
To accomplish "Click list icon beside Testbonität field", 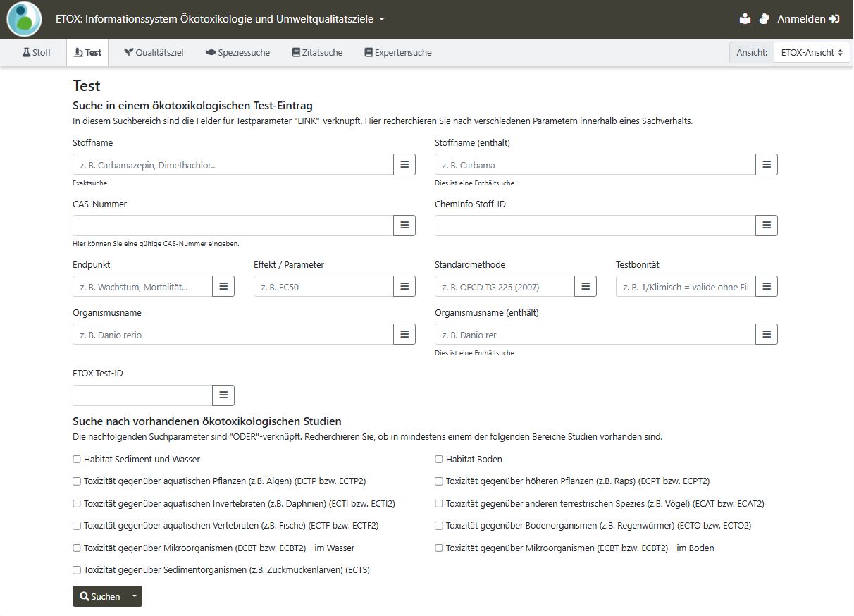I will click(767, 286).
